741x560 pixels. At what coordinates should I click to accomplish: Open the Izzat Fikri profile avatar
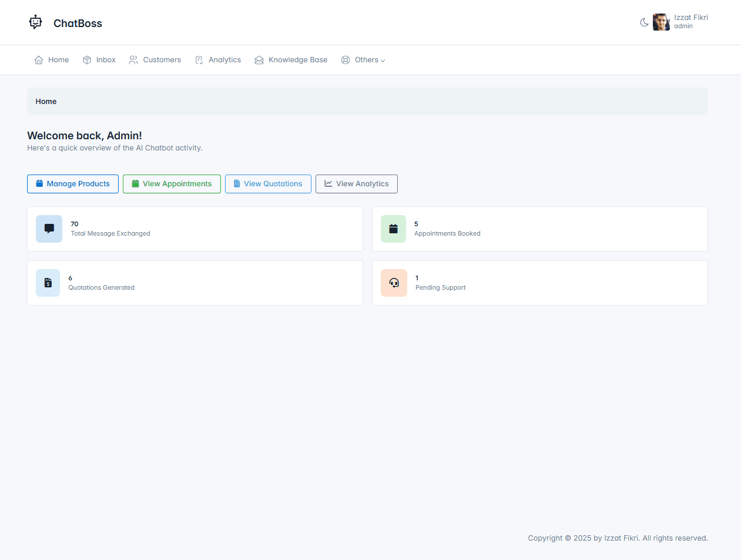click(x=661, y=22)
